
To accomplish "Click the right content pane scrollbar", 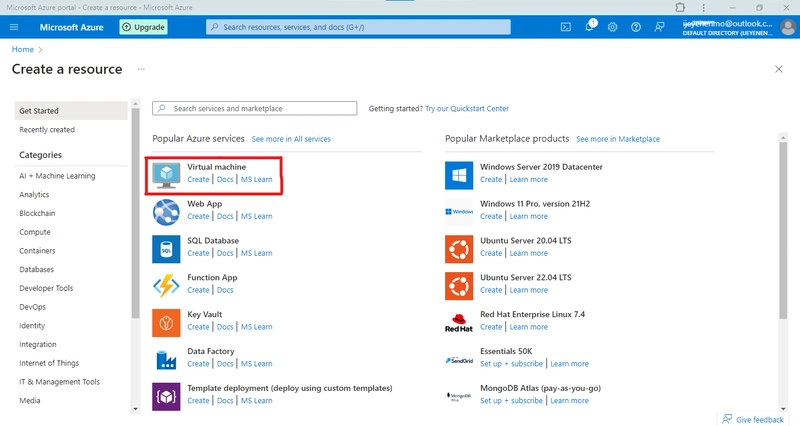I will coord(783,231).
